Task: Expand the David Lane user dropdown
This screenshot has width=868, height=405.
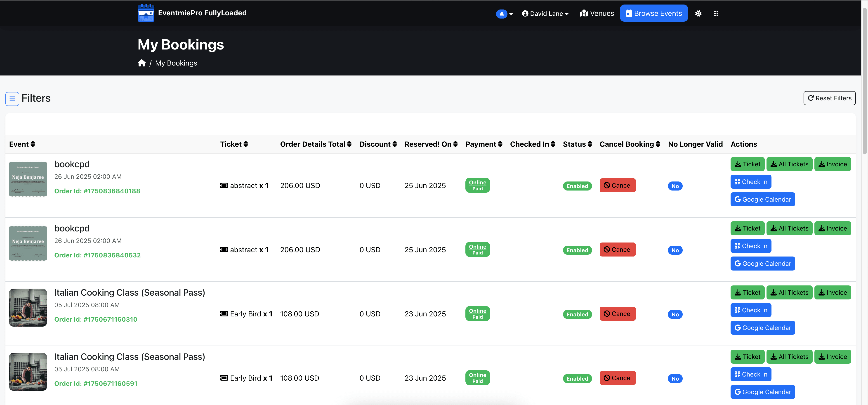Action: [x=545, y=14]
